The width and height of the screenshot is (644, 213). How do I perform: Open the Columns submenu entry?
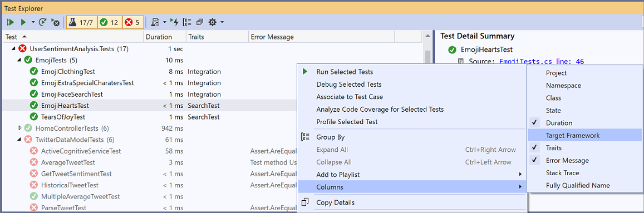click(412, 187)
